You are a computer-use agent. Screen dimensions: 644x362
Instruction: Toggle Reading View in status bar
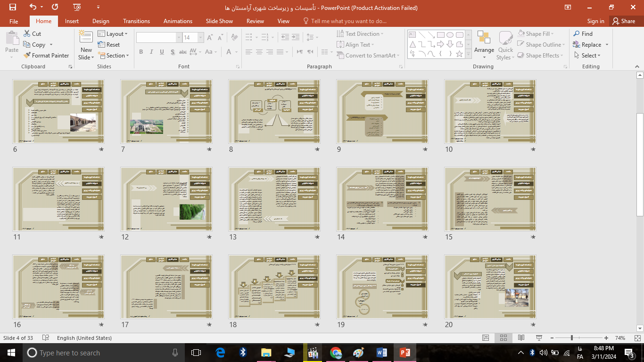tap(521, 338)
